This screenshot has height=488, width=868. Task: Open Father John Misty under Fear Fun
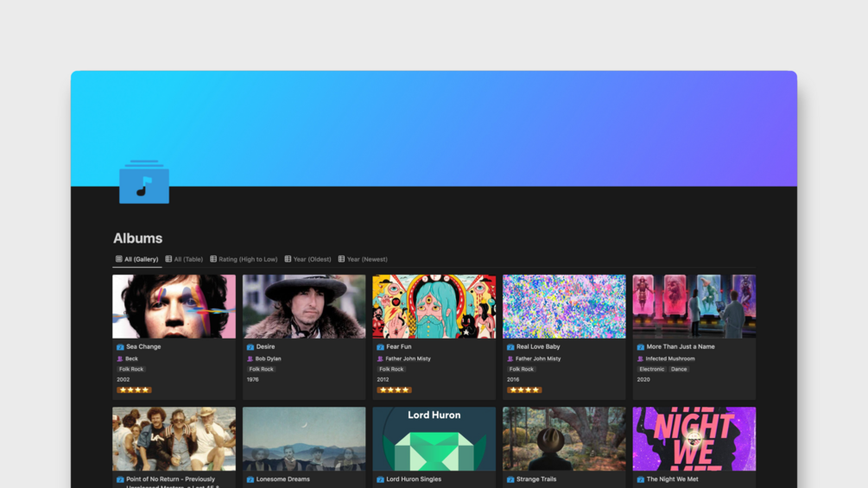click(408, 358)
